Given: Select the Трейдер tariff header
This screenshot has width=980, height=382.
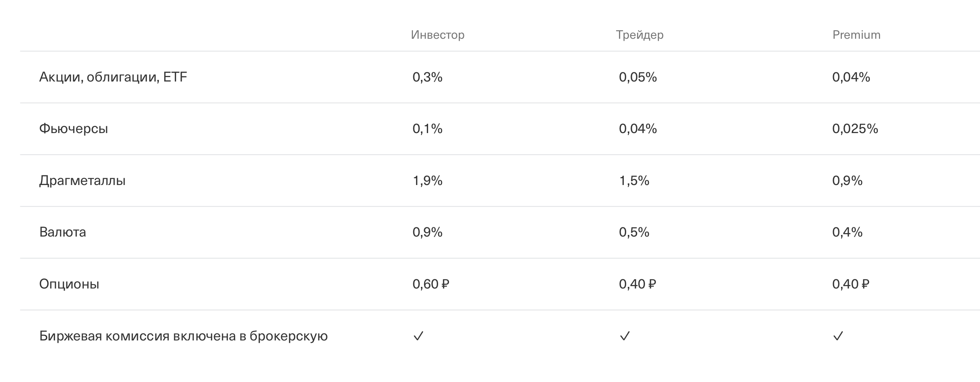Looking at the screenshot, I should [x=639, y=35].
